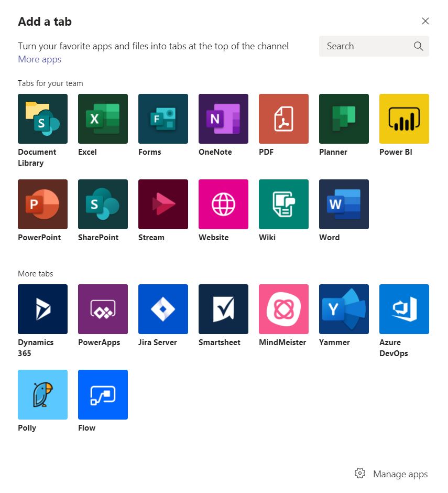Screen dimensions: 448x493
Task: Click the Manage apps text link
Action: coord(400,474)
